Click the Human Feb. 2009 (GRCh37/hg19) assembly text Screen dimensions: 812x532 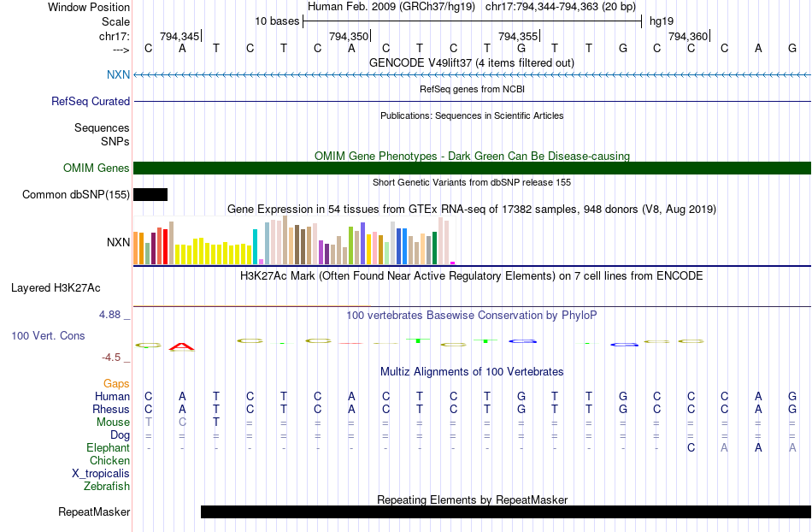pyautogui.click(x=391, y=7)
